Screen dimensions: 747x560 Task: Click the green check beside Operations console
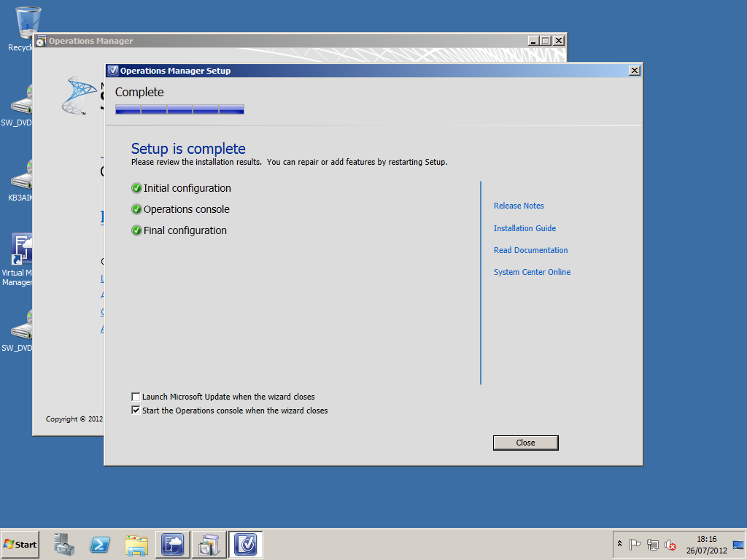click(136, 209)
